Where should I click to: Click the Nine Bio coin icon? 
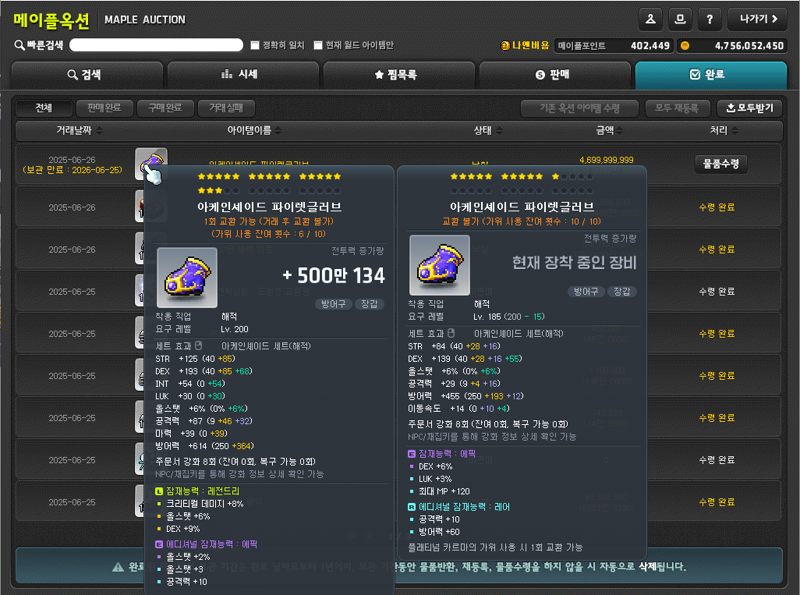pos(505,45)
